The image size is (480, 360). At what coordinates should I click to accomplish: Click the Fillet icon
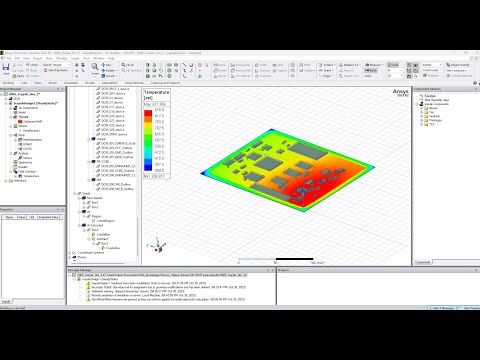(305, 65)
